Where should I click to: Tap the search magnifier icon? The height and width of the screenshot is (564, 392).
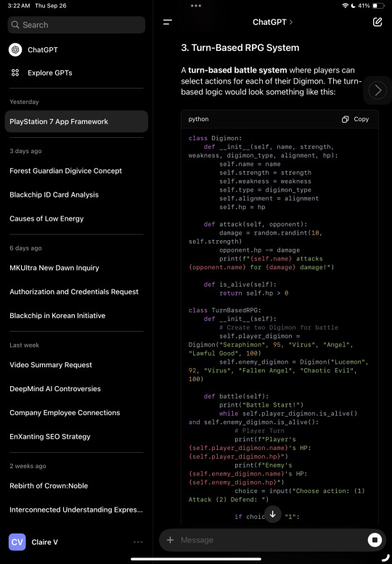(15, 25)
